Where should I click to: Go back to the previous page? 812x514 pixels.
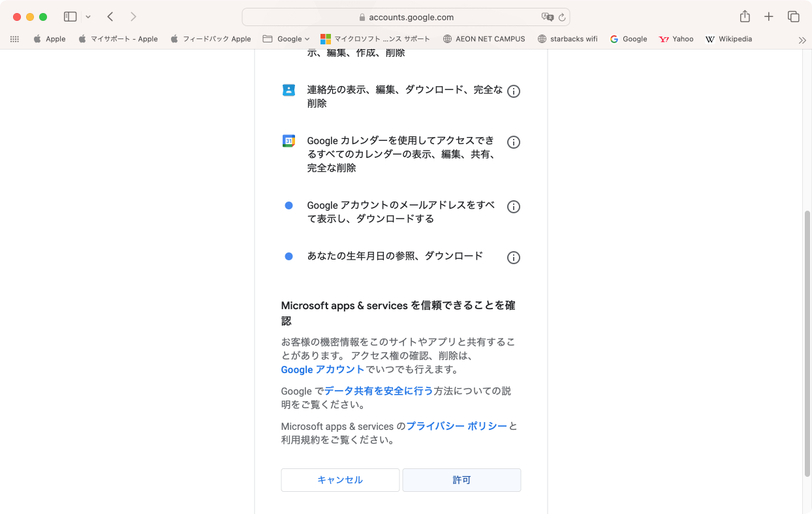pyautogui.click(x=110, y=17)
